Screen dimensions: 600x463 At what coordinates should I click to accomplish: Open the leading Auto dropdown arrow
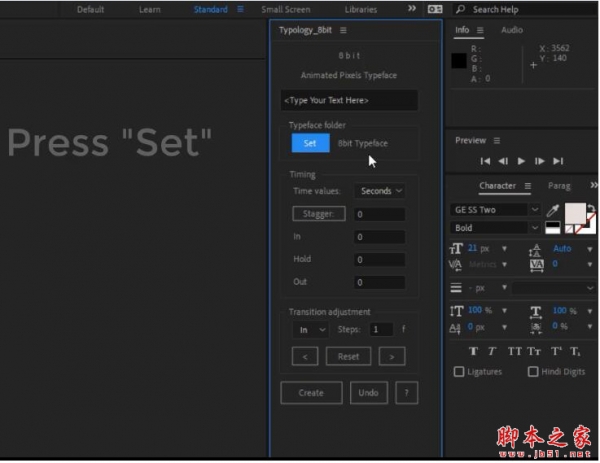590,250
